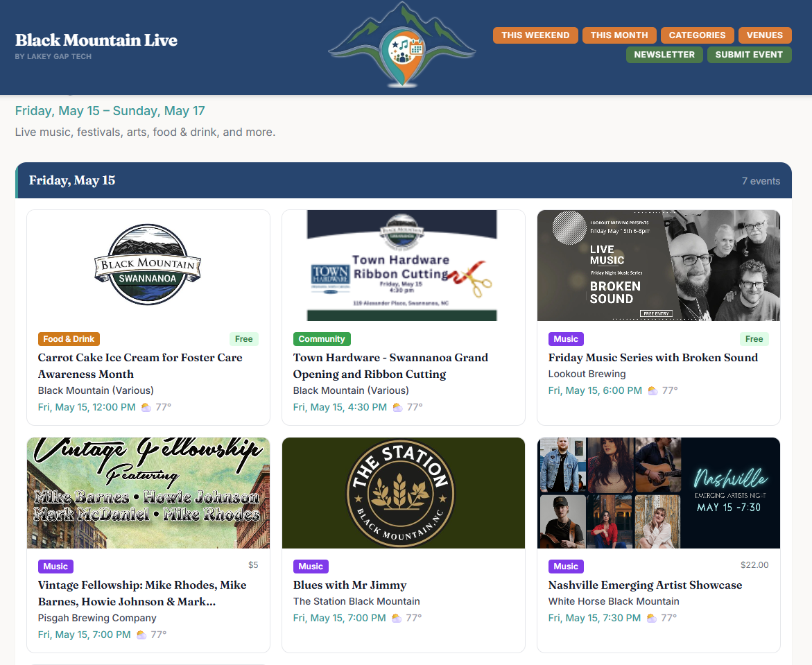Click By Lakey Gap Tech subtitle
812x665 pixels.
[53, 56]
